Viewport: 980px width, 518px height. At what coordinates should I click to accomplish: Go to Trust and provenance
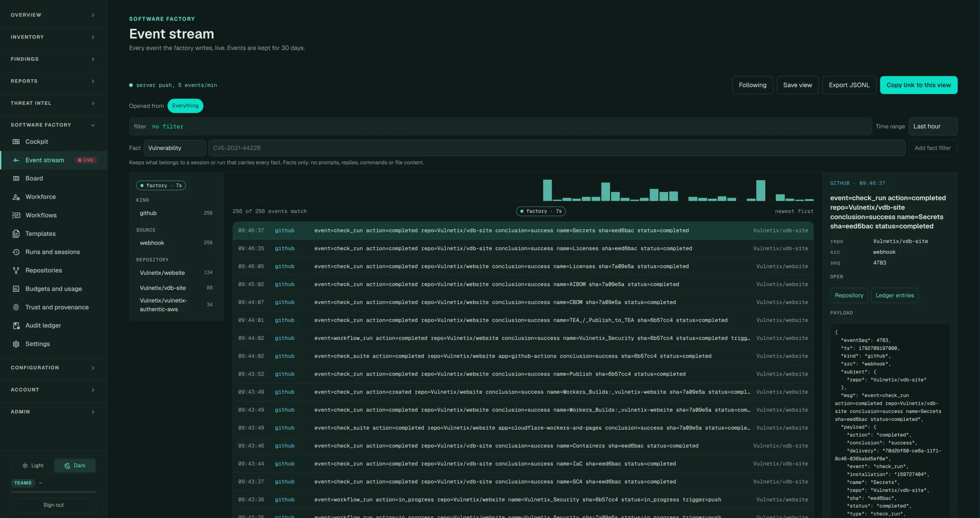tap(53, 307)
